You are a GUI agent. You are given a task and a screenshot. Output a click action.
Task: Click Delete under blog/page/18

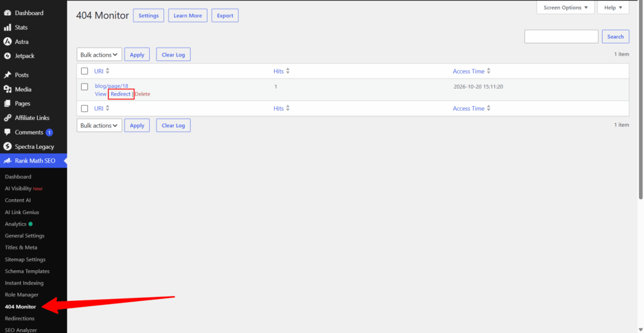pyautogui.click(x=143, y=94)
